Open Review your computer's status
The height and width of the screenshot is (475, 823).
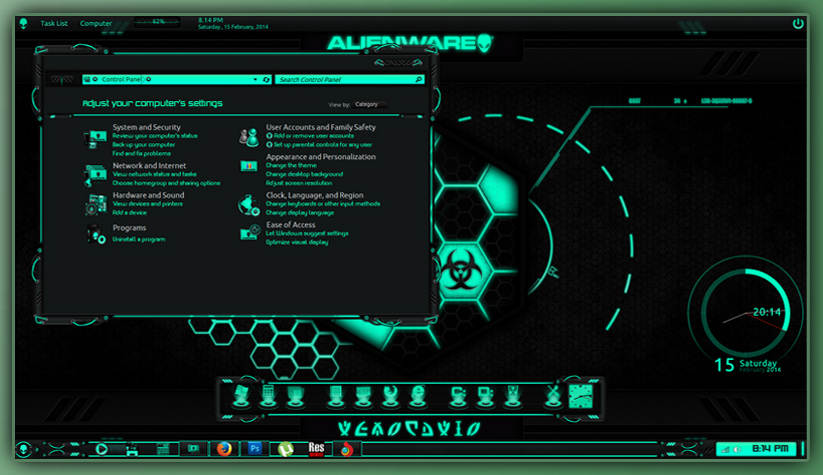(x=155, y=136)
